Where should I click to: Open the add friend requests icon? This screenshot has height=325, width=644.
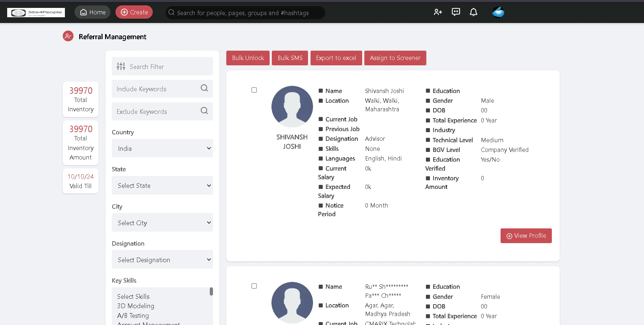(x=438, y=12)
